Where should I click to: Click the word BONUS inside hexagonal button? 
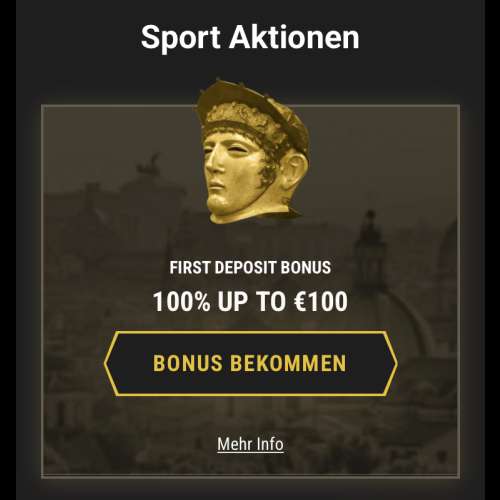188,363
